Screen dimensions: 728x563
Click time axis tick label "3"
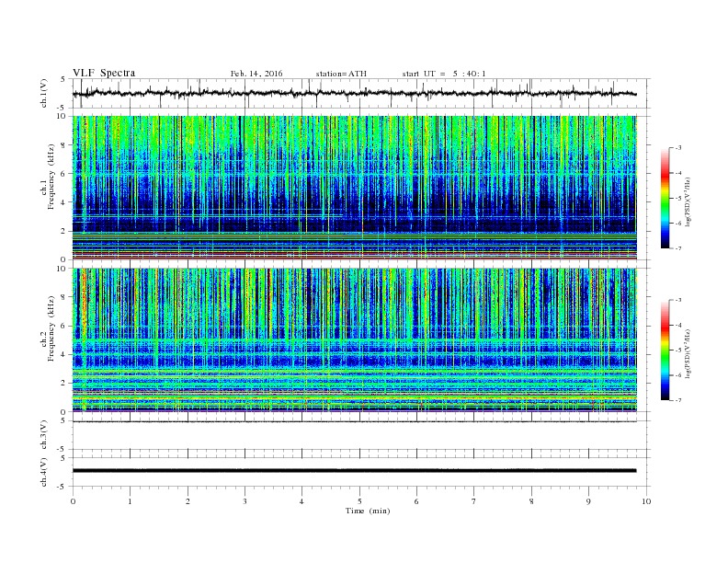245,501
